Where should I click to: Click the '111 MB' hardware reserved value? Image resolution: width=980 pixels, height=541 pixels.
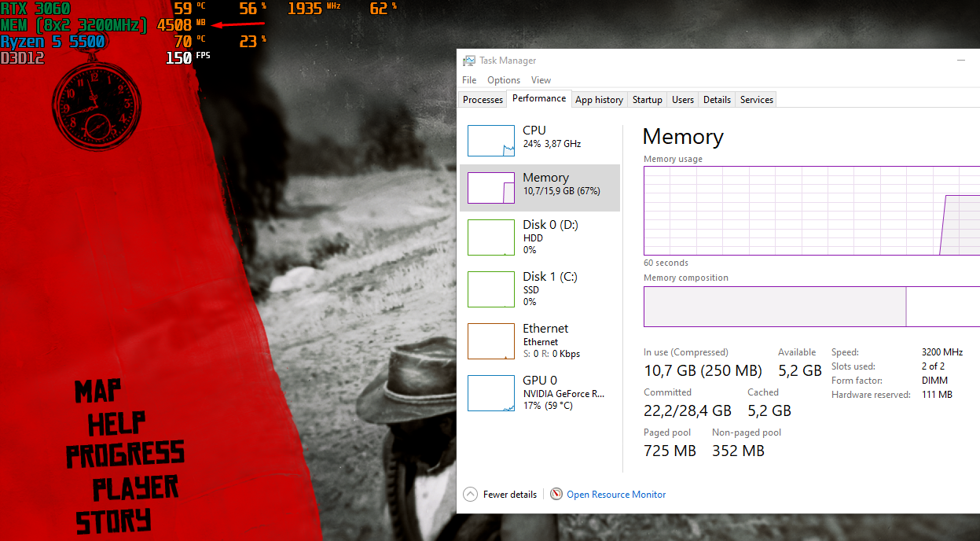tap(937, 395)
